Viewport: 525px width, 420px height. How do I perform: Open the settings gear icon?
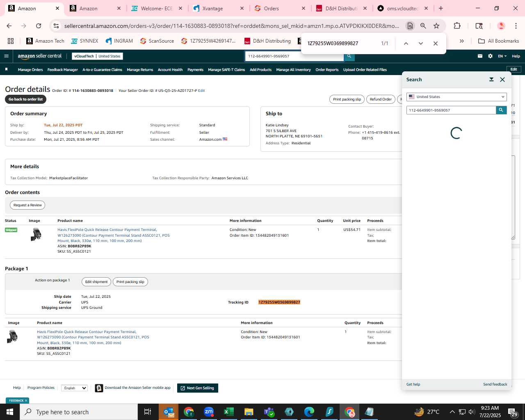coord(490,56)
